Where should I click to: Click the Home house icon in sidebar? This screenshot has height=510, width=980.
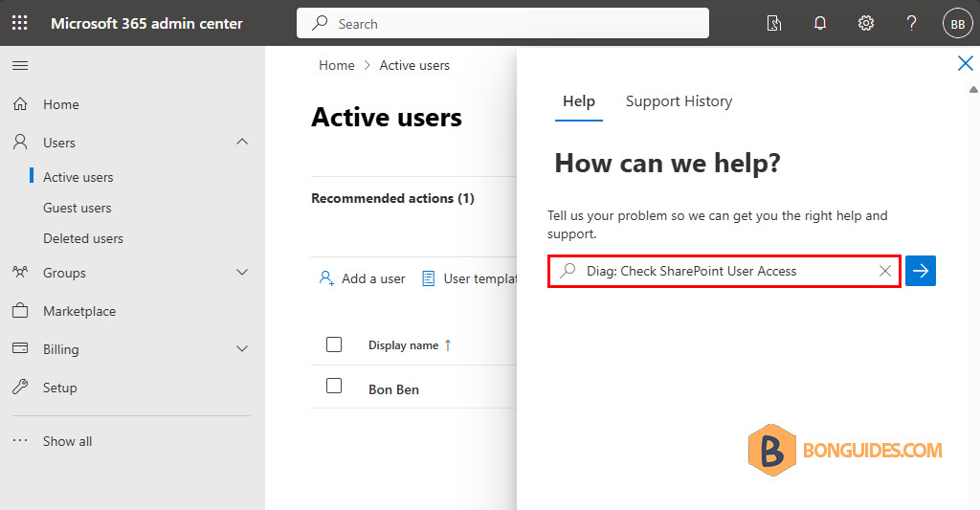tap(20, 103)
